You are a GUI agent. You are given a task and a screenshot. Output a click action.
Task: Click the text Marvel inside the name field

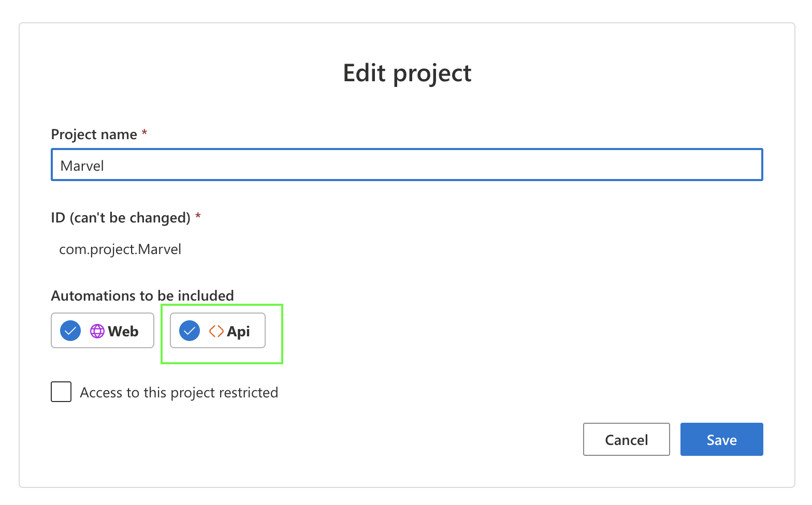82,166
